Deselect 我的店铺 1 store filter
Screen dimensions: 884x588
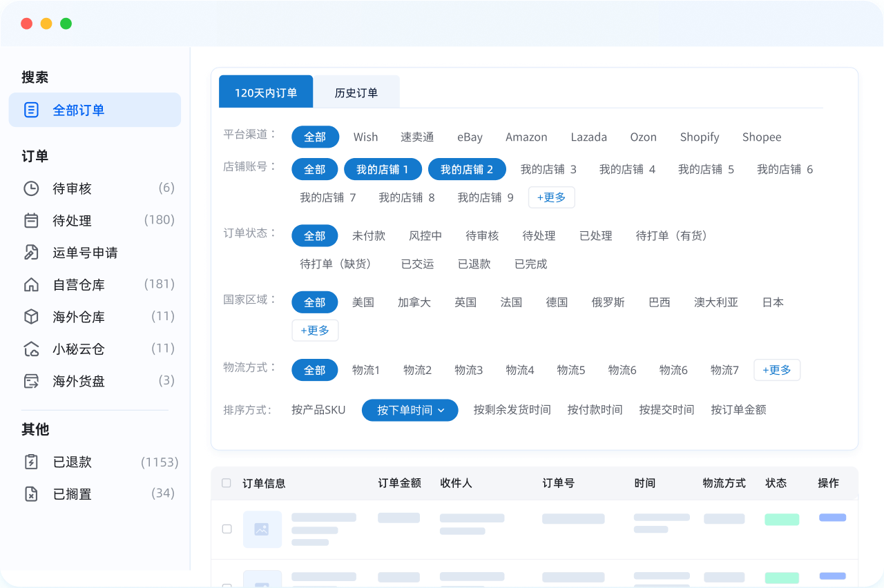pyautogui.click(x=383, y=169)
